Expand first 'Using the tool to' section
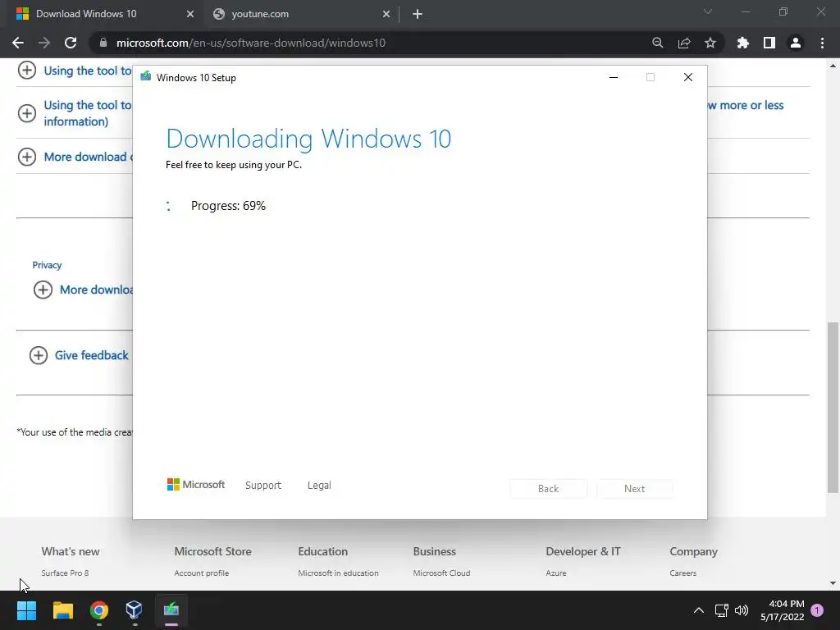 click(27, 71)
